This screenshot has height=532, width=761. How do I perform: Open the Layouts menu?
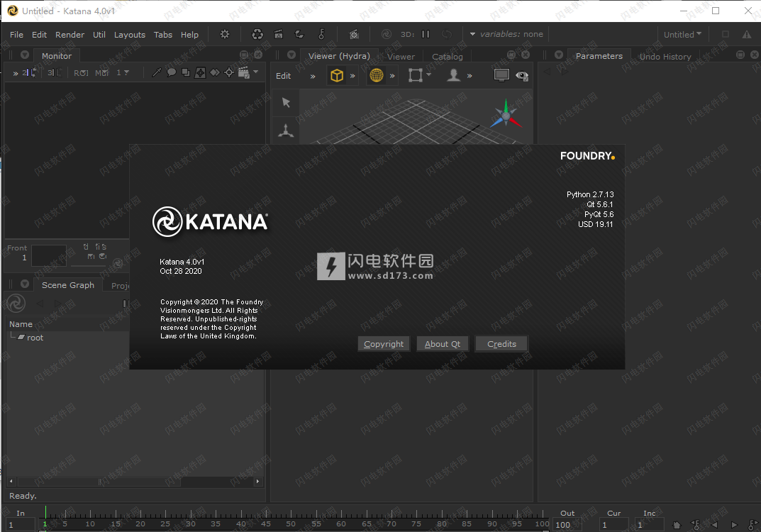[130, 35]
